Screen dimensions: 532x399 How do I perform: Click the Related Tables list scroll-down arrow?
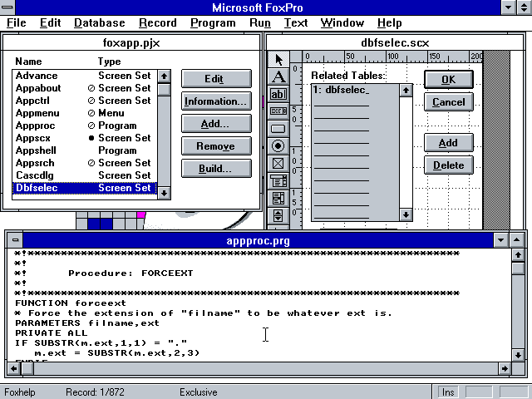point(406,214)
